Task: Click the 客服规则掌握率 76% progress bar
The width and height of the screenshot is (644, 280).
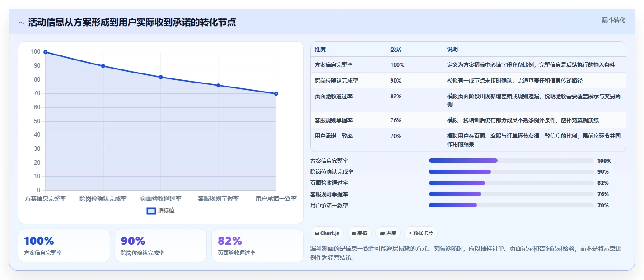Action: pos(511,194)
